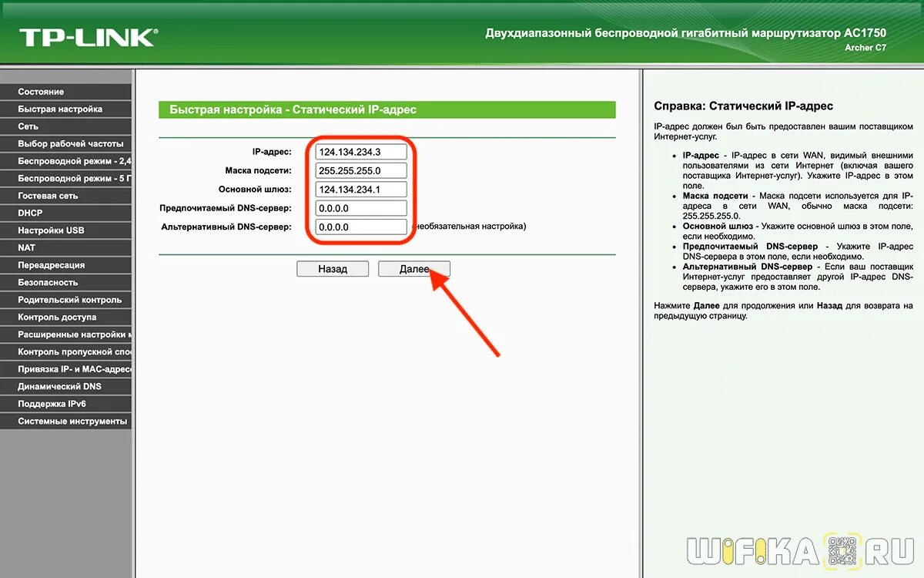Viewport: 924px width, 578px height.
Task: Open Беспроводной режим - 2,4 section
Action: point(65,161)
